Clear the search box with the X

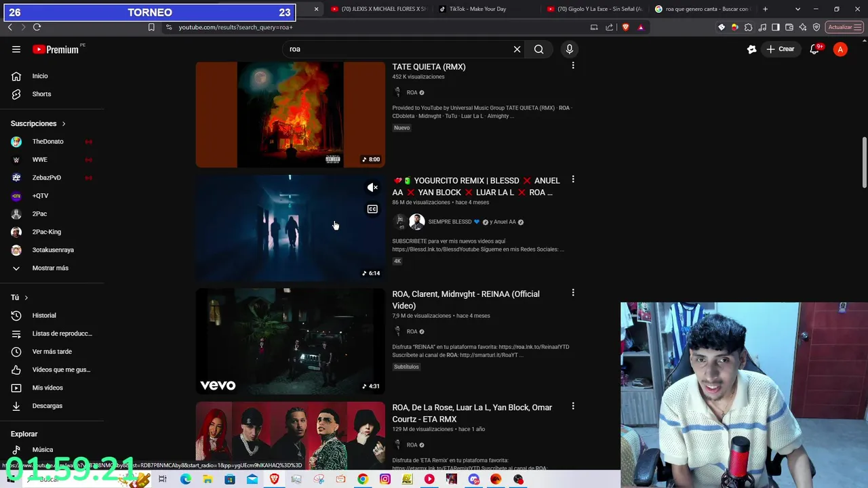pos(517,49)
